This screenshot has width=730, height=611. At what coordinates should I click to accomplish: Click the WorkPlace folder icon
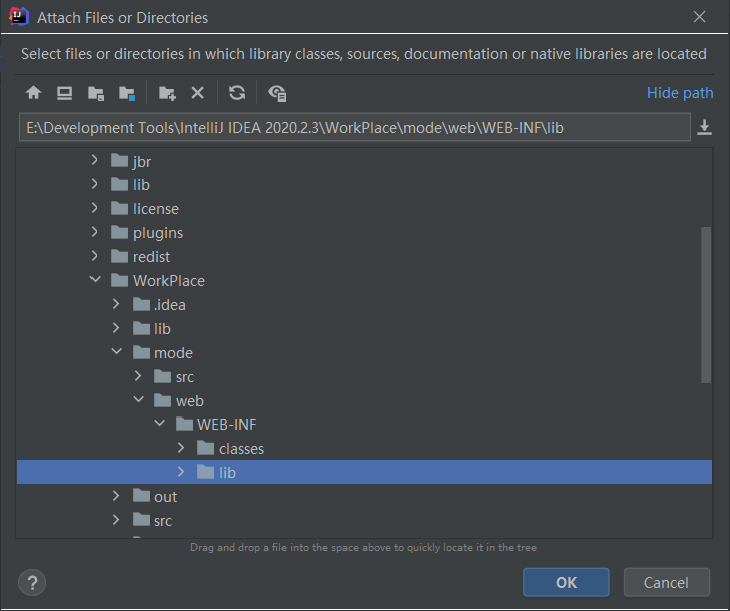click(120, 280)
